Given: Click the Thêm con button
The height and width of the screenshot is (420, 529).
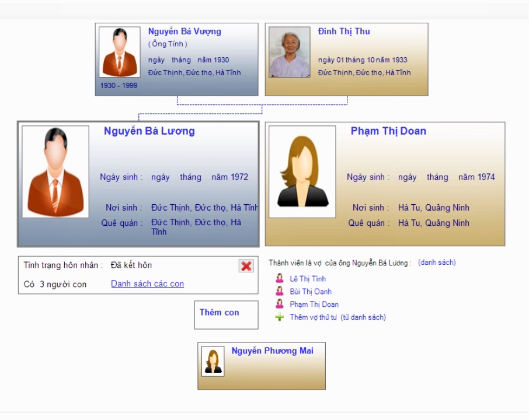Looking at the screenshot, I should coord(227,315).
